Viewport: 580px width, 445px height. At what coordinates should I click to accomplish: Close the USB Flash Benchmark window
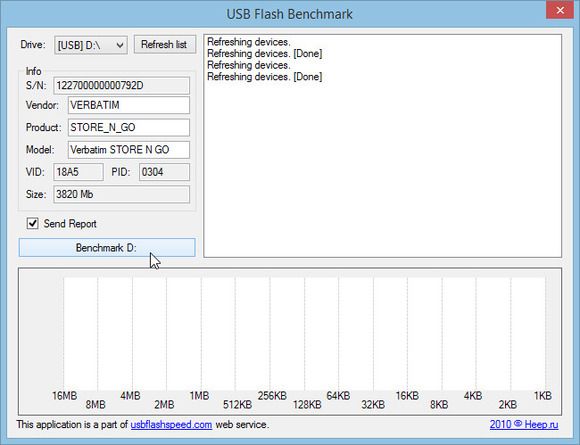pos(560,10)
